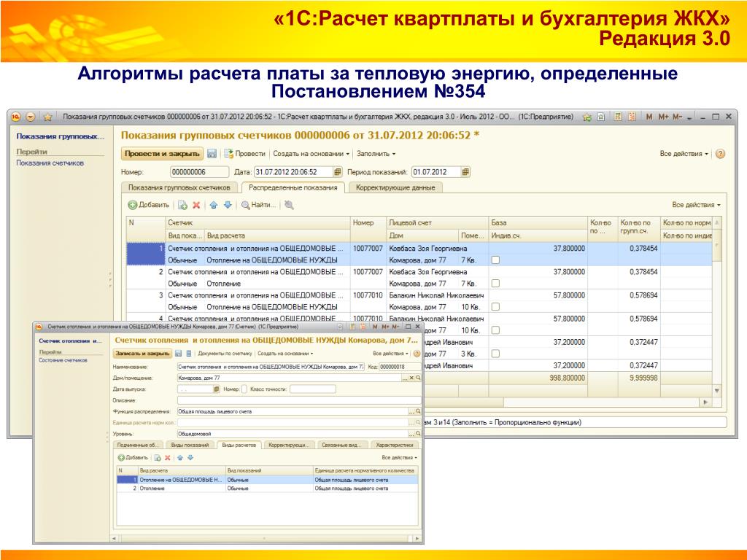Switch to the Корректирующие данные tab
Image resolution: width=747 pixels, height=560 pixels.
point(395,187)
